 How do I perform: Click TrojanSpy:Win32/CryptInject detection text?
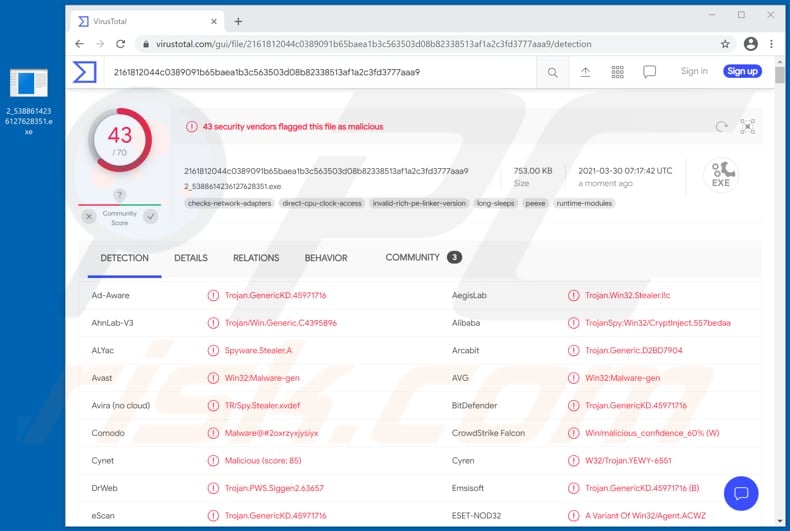click(x=657, y=323)
